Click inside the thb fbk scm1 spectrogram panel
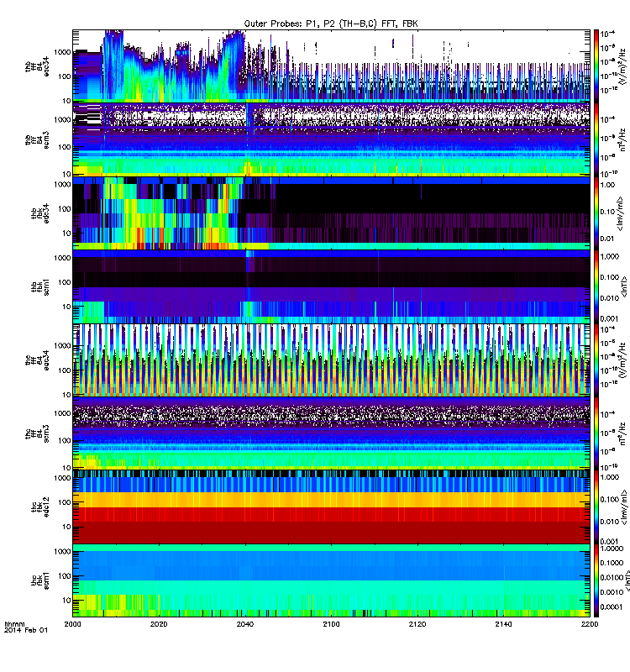The image size is (630, 672). [331, 286]
